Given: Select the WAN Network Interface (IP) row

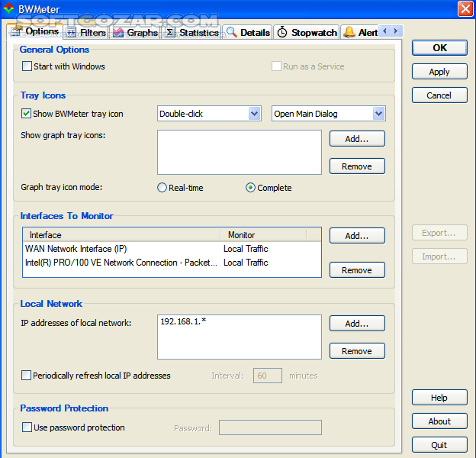Looking at the screenshot, I should [172, 249].
